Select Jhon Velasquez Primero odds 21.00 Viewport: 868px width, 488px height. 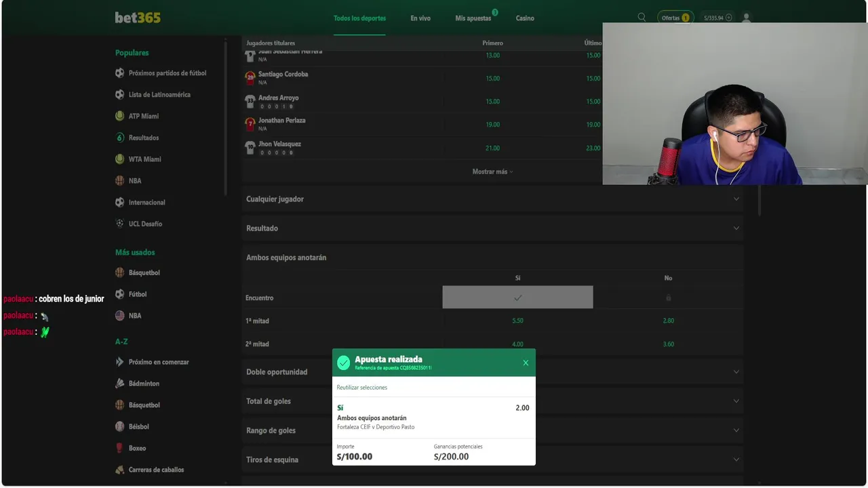[x=493, y=148]
